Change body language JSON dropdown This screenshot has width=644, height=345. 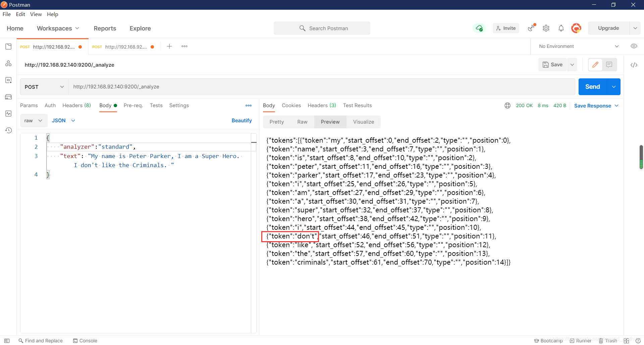click(63, 121)
